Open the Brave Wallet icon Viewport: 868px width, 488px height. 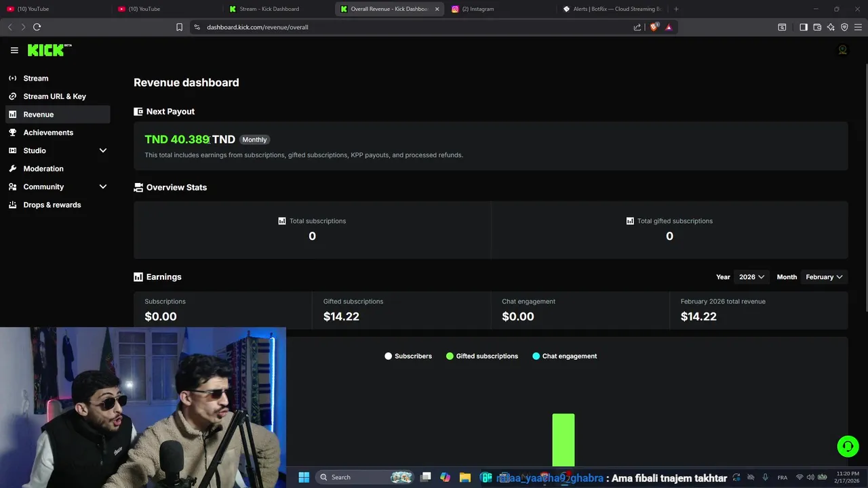817,27
